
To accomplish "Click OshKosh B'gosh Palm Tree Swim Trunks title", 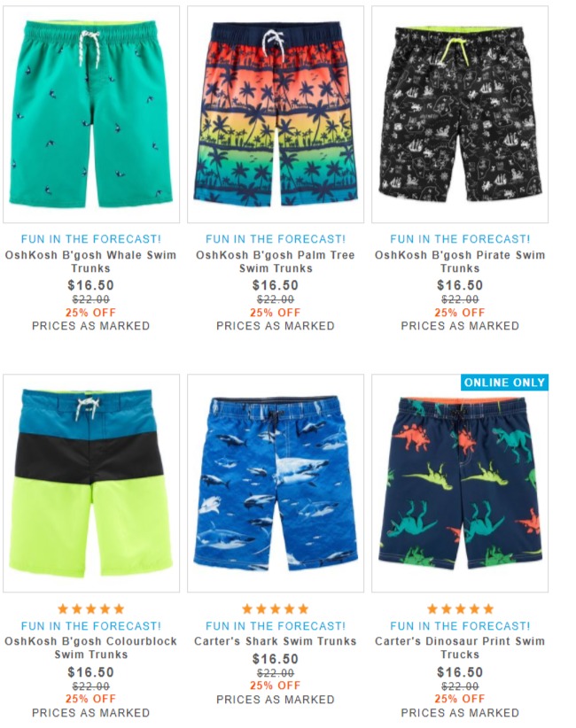I will click(276, 261).
